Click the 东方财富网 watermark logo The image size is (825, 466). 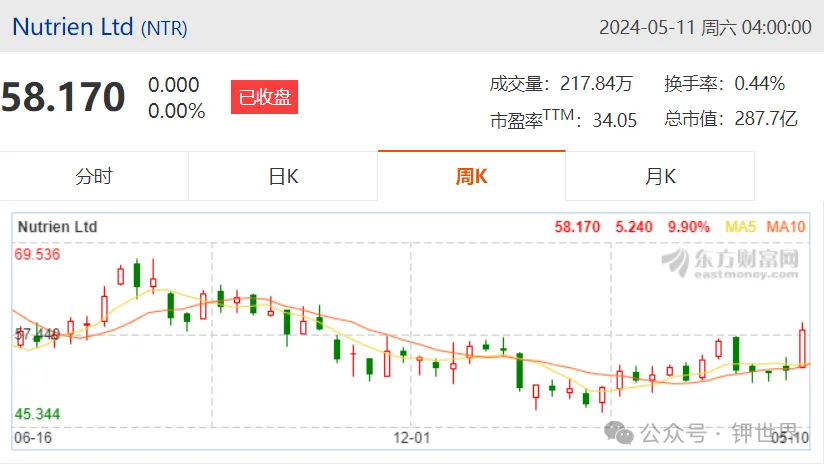click(731, 263)
